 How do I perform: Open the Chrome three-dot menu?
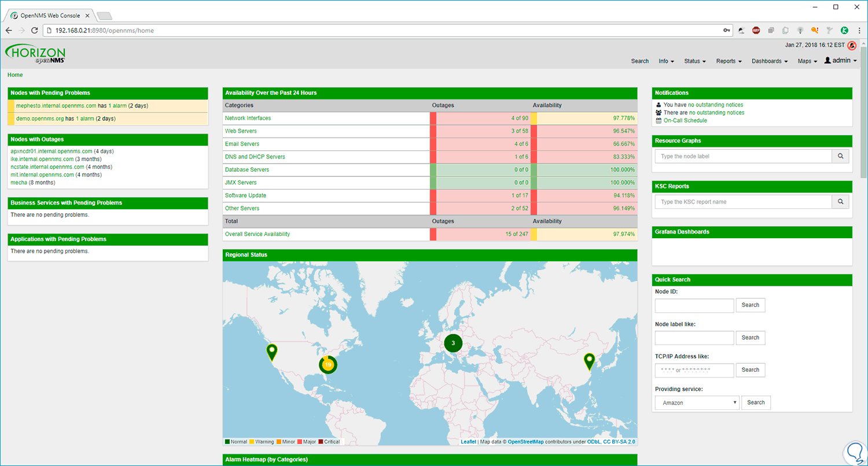pos(859,30)
